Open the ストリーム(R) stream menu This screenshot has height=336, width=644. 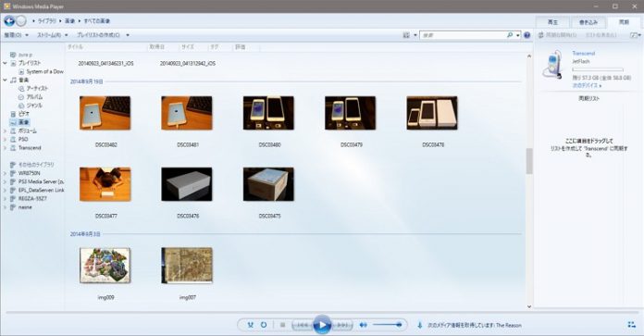(52, 35)
